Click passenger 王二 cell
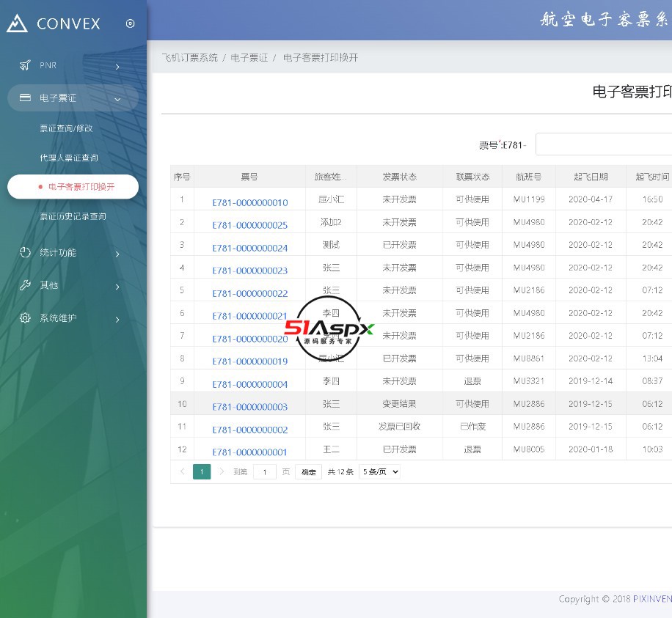 point(331,449)
